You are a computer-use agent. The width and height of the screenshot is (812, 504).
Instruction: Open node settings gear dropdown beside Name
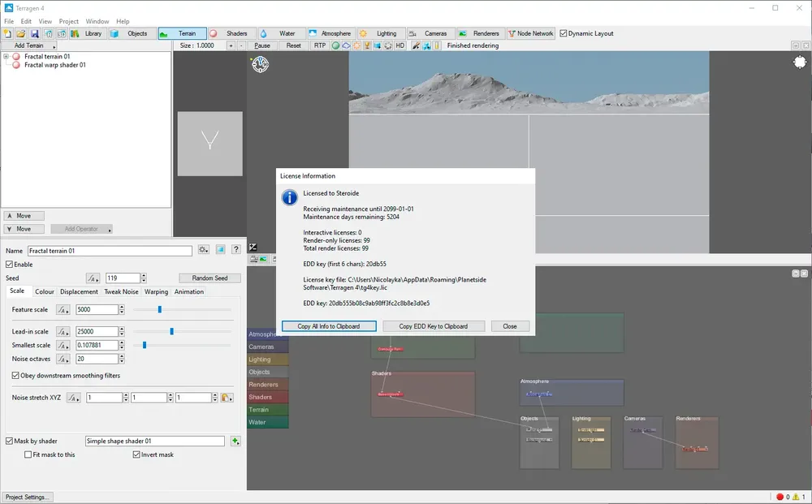tap(204, 249)
